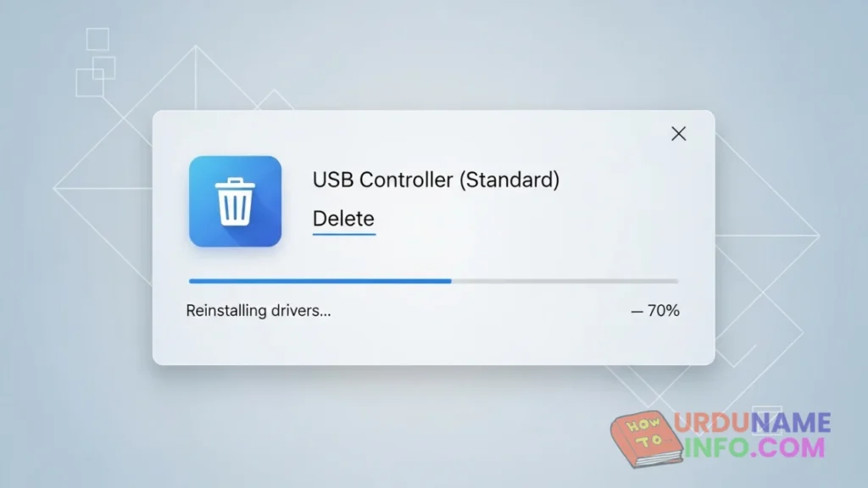Image resolution: width=868 pixels, height=488 pixels.
Task: Click the dash before the 70% value
Action: (x=637, y=312)
